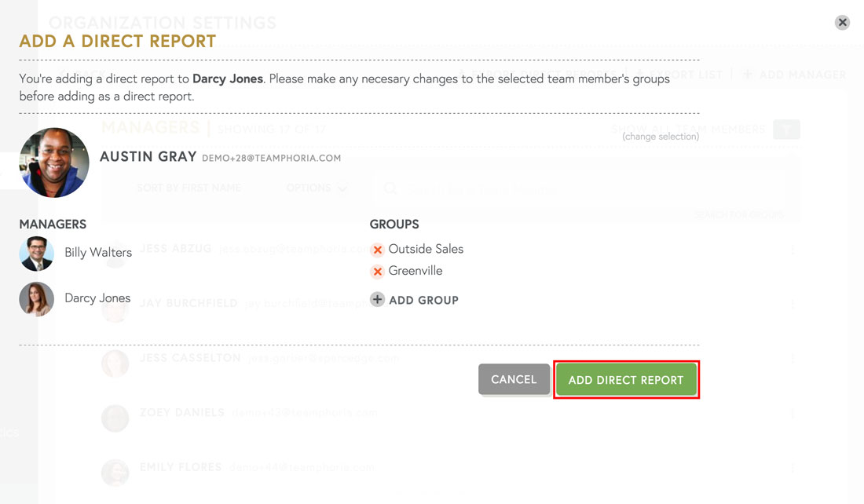
Task: Select the Billy Walters manager name
Action: [98, 253]
